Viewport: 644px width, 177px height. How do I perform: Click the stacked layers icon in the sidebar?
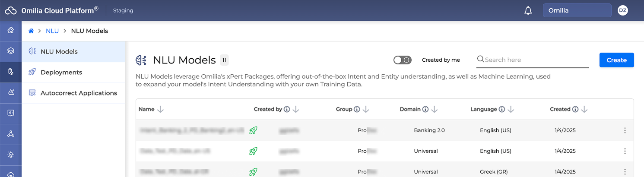pyautogui.click(x=11, y=51)
